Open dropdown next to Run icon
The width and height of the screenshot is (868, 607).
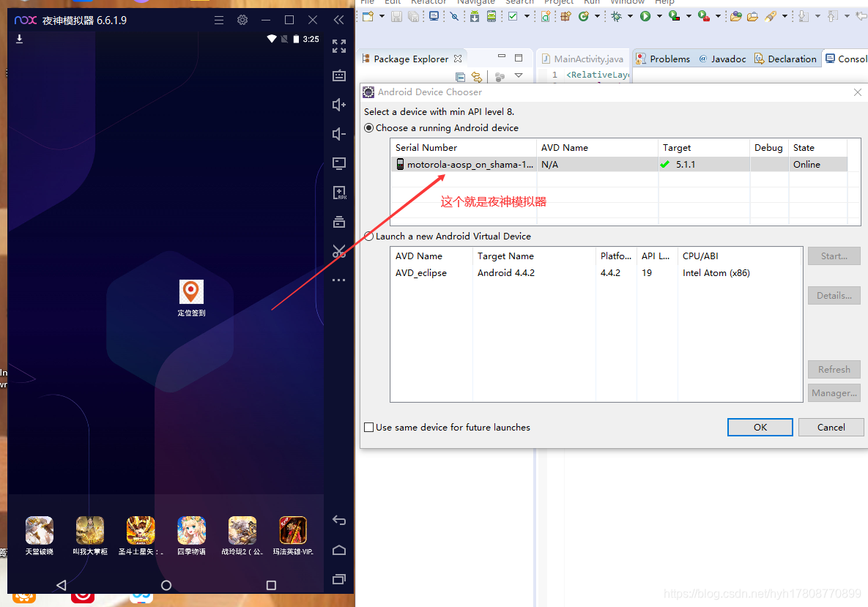[x=659, y=16]
